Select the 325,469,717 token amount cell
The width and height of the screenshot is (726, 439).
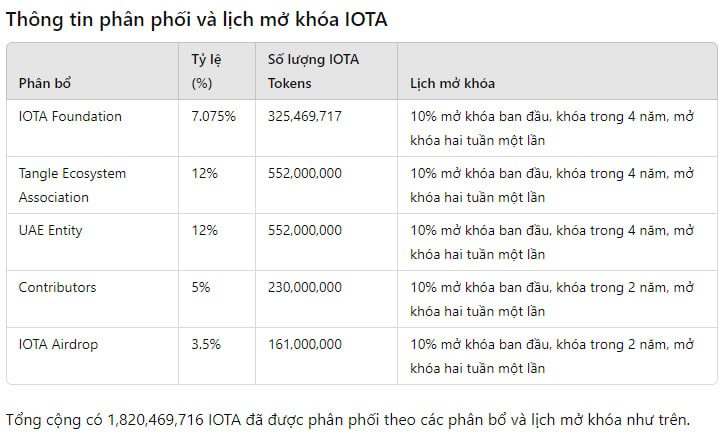click(x=305, y=116)
